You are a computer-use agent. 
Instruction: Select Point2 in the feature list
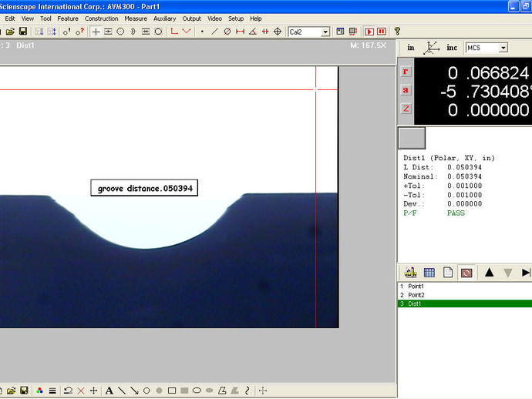point(465,295)
